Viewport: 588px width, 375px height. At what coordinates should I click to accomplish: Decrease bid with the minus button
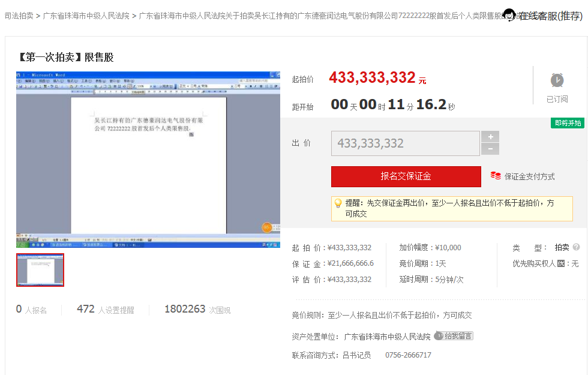[490, 149]
